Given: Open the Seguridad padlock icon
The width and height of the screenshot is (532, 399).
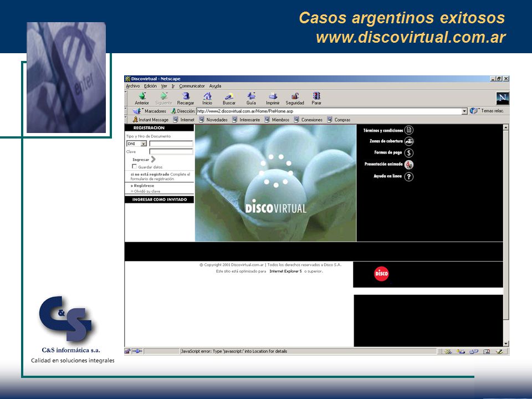Looking at the screenshot, I should click(x=295, y=99).
